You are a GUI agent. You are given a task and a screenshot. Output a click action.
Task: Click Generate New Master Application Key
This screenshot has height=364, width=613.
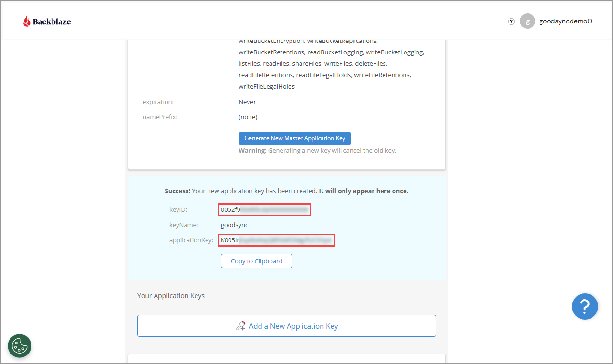295,138
